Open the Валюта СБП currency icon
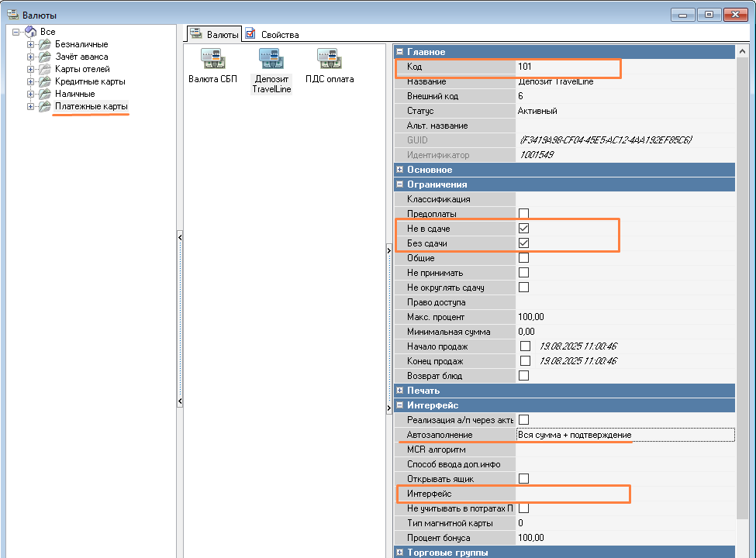The height and width of the screenshot is (558, 756). (212, 60)
